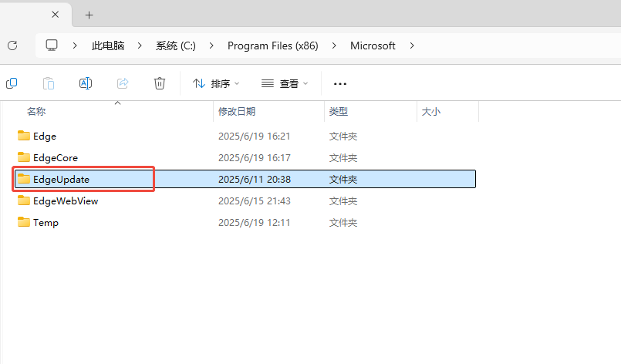Go to 此电脑 in the breadcrumb
This screenshot has width=621, height=364.
[108, 46]
